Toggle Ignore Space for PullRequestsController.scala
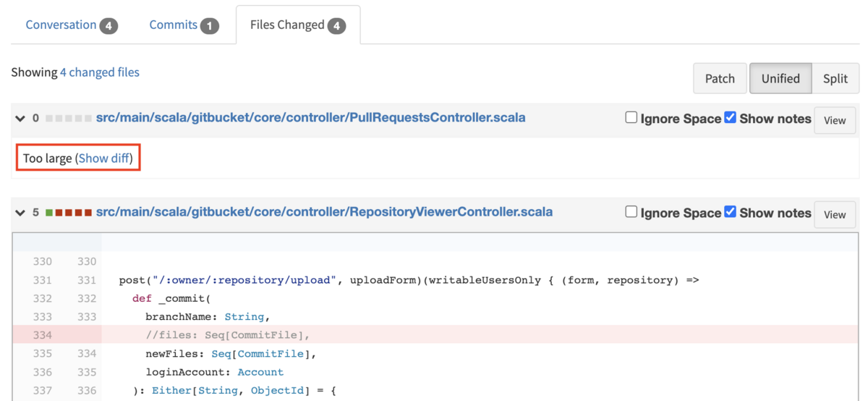868x401 pixels. tap(631, 118)
